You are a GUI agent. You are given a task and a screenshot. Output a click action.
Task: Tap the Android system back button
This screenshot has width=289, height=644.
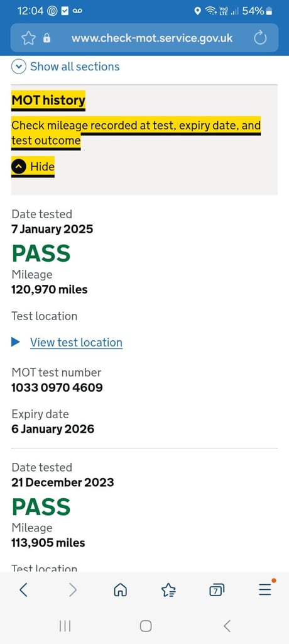(x=227, y=626)
